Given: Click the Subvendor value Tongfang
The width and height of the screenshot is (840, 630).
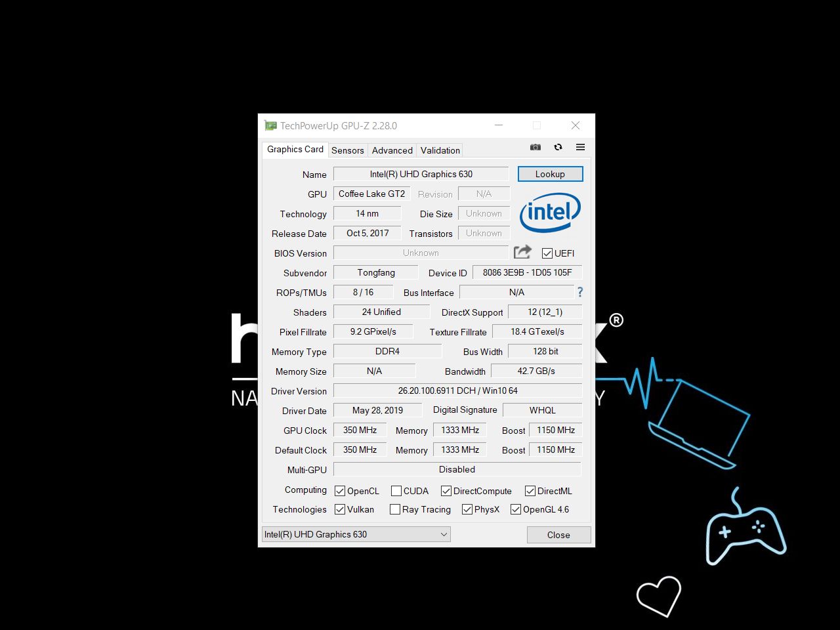Looking at the screenshot, I should pyautogui.click(x=376, y=272).
